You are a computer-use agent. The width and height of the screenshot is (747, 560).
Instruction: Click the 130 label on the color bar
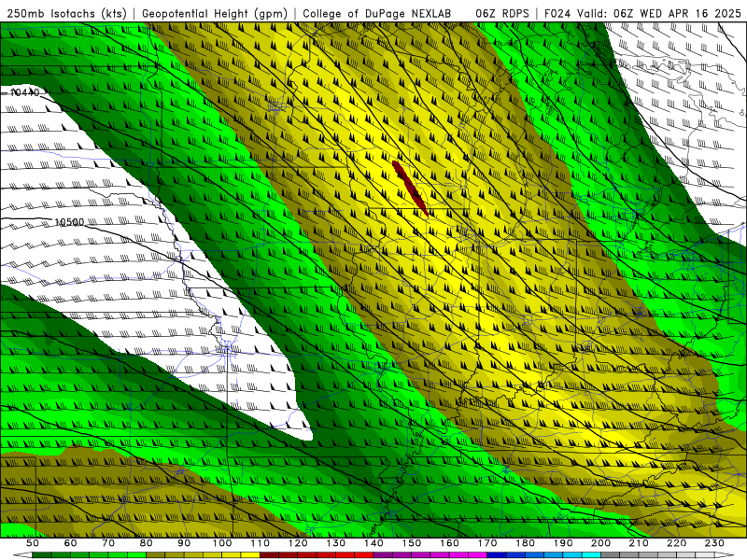pos(335,543)
